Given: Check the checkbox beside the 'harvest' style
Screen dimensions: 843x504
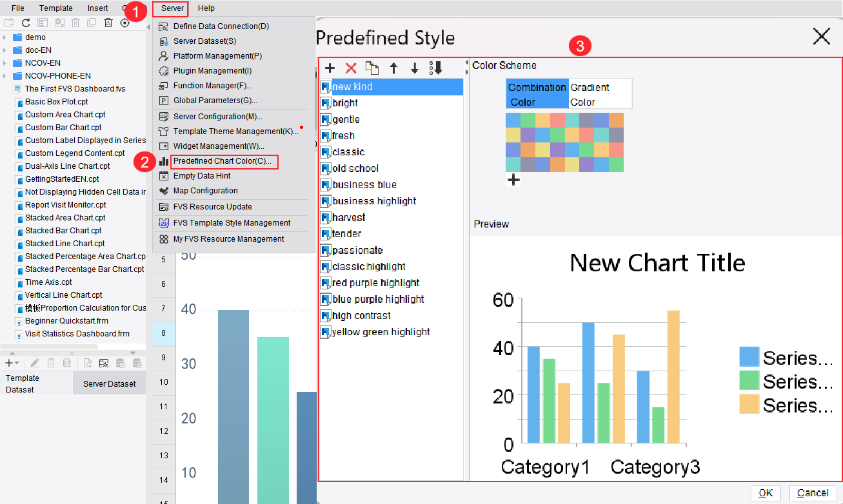Looking at the screenshot, I should [x=325, y=217].
